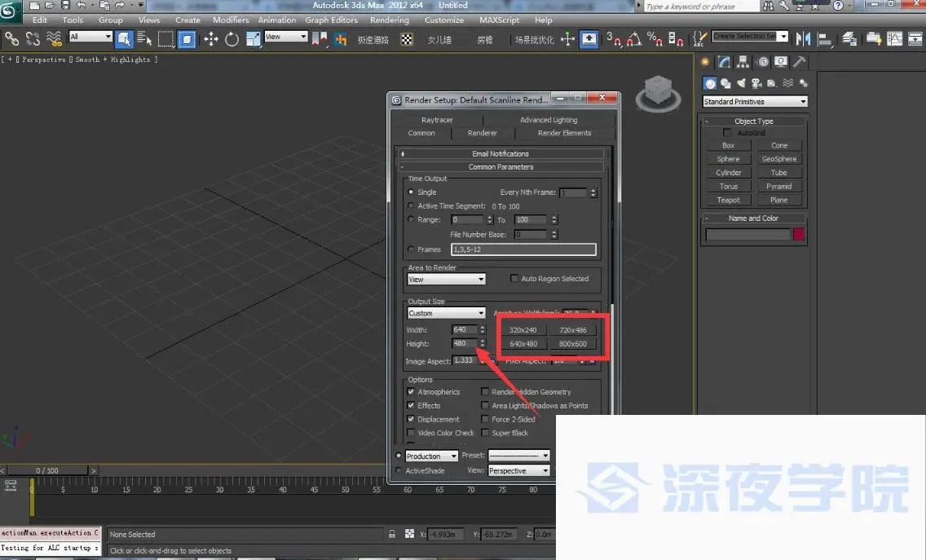Image resolution: width=926 pixels, height=560 pixels.
Task: Select the Move tool
Action: [211, 39]
